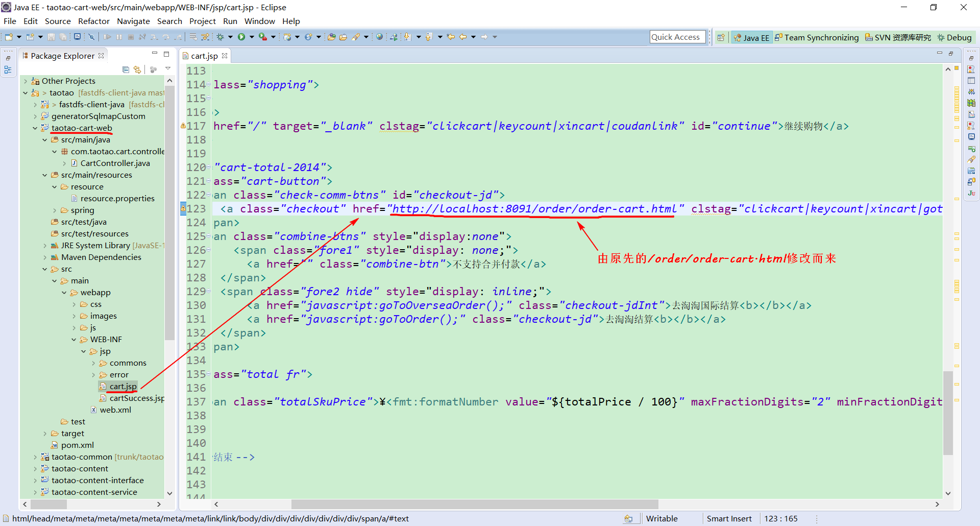Open the Data Source map icon in the right sidebar
The height and width of the screenshot is (526, 980).
tap(971, 103)
